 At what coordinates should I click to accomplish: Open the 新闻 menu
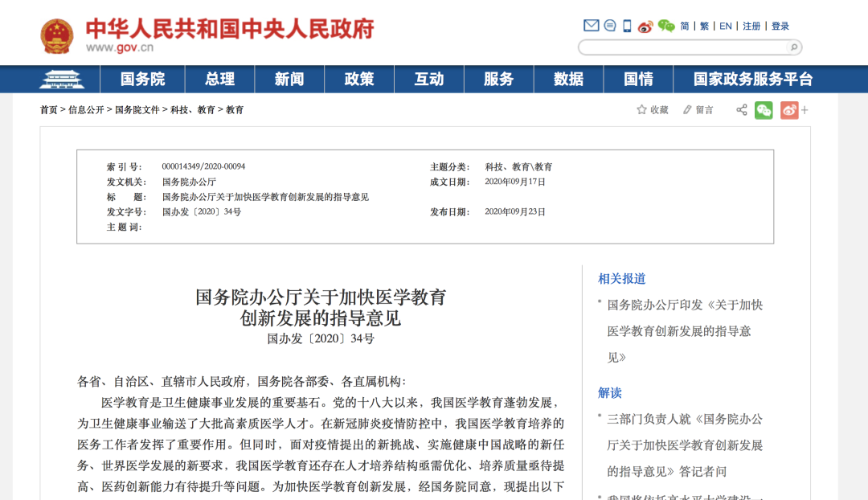tap(289, 80)
